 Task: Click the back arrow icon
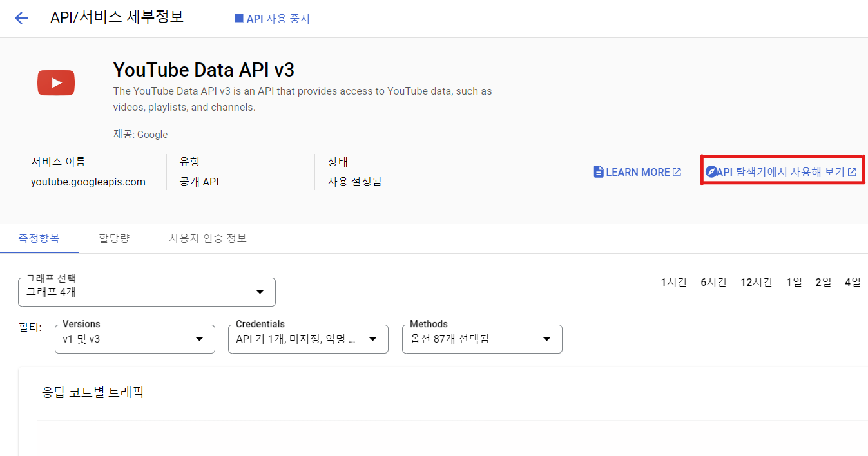(x=21, y=18)
